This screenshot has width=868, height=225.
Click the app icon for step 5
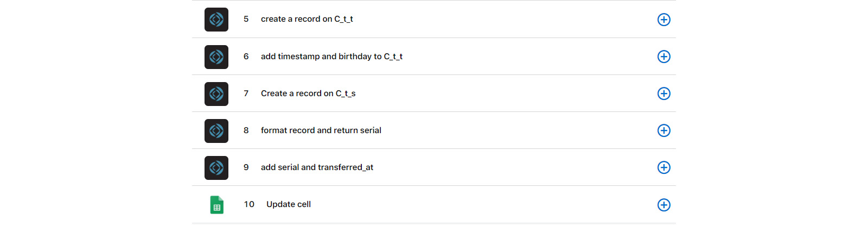tap(216, 20)
